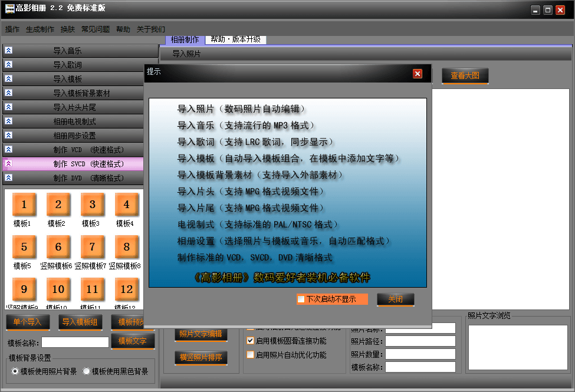Expand the 导入模板 section arrow
The image size is (575, 392).
tap(9, 78)
